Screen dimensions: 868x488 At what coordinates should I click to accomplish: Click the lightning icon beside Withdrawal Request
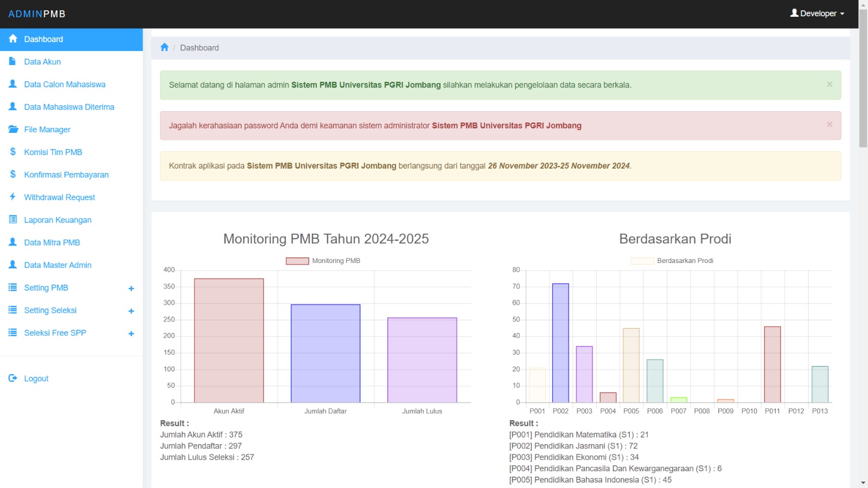[x=13, y=197]
